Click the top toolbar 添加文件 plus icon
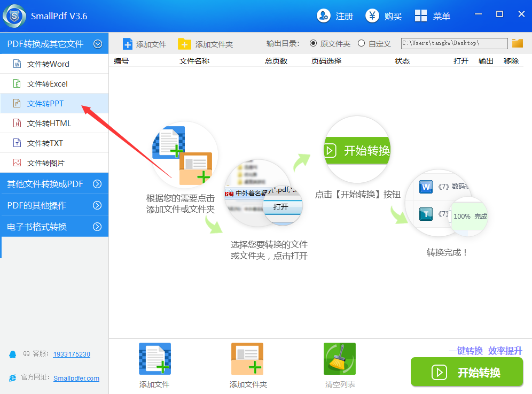532x394 pixels. tap(128, 44)
